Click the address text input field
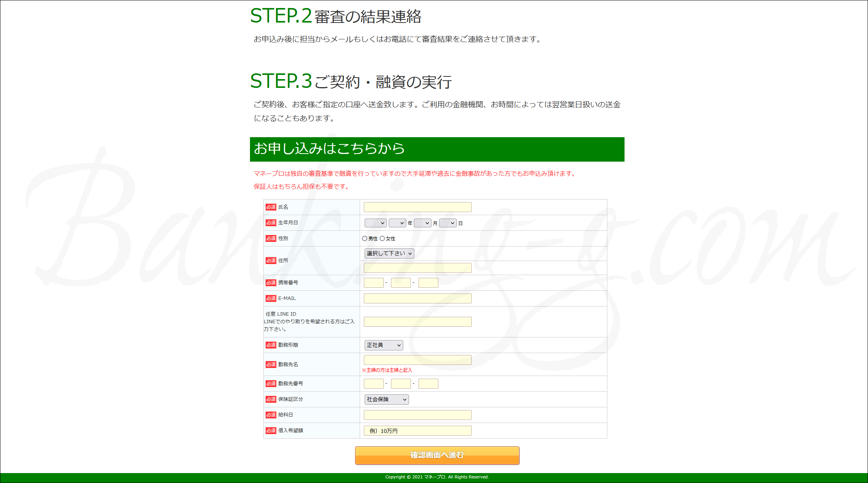 click(417, 268)
